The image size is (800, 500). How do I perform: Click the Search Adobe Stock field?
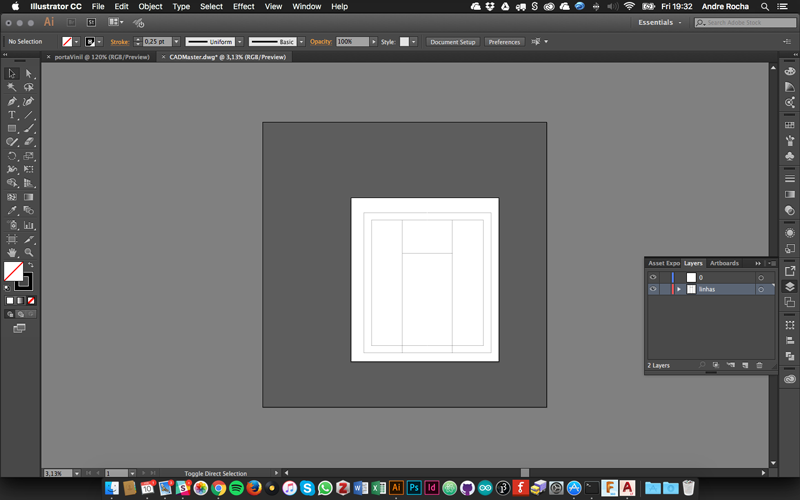745,22
